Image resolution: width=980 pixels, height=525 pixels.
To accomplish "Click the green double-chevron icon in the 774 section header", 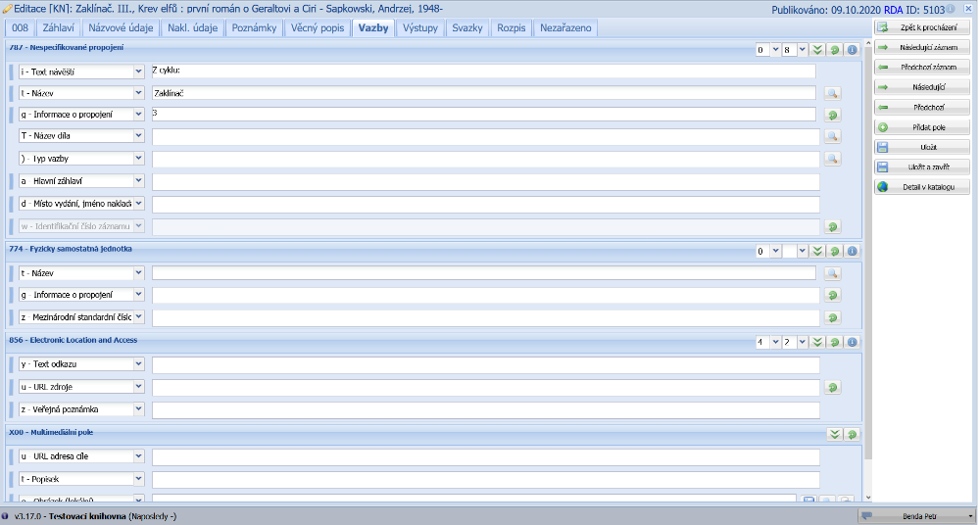I will (818, 252).
